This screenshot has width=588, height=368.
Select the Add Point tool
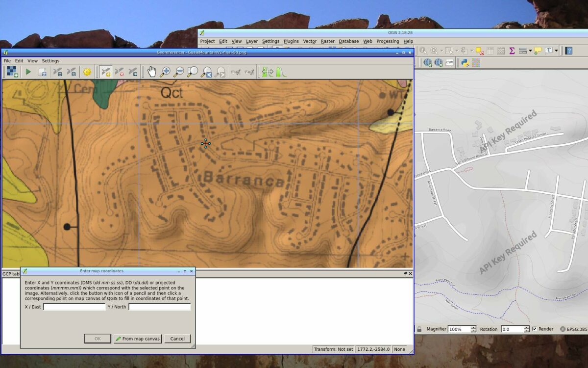(x=106, y=72)
